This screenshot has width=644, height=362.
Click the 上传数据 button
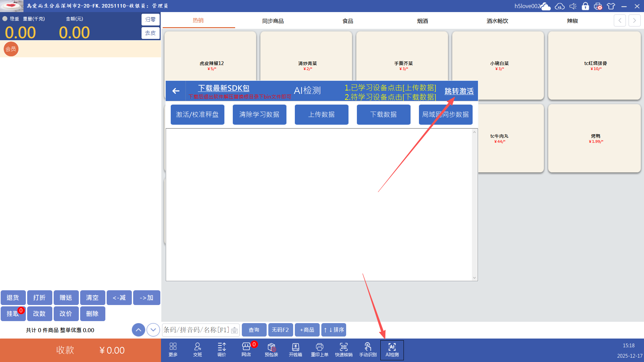[x=321, y=115]
